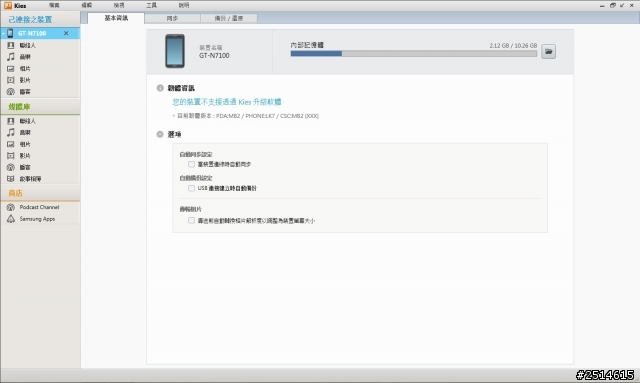The height and width of the screenshot is (383, 640).
Task: Open Photos in the library section
Action: (40, 144)
